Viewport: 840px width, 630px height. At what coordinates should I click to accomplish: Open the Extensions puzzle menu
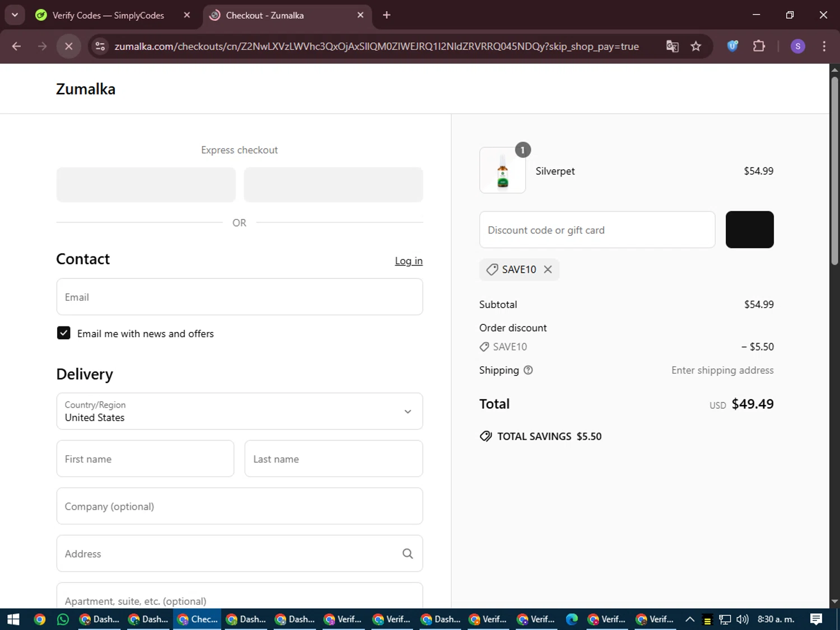pos(759,46)
